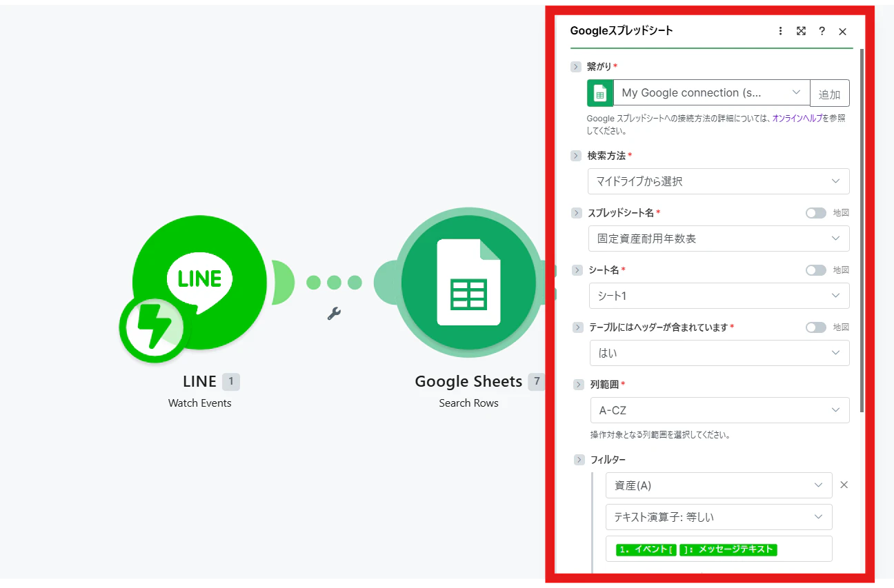Open the Google Sheets Search Rows module
Image resolution: width=894 pixels, height=588 pixels.
[x=469, y=283]
